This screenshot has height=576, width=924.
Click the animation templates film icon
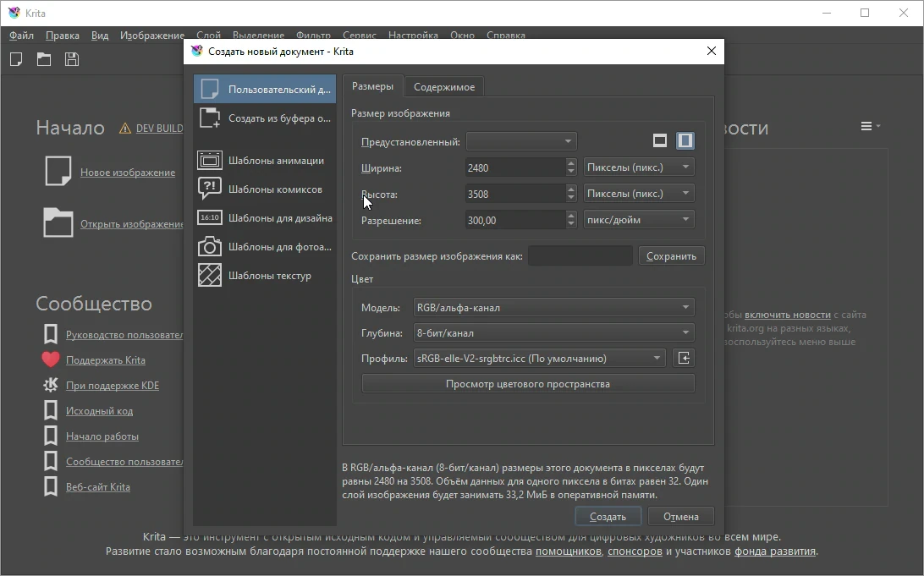[210, 160]
